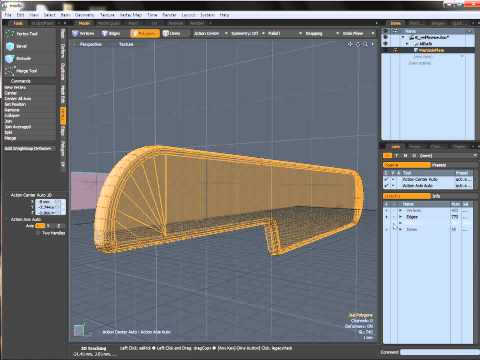Pick the Merge Tool icon
This screenshot has width=480, height=360.
10,71
